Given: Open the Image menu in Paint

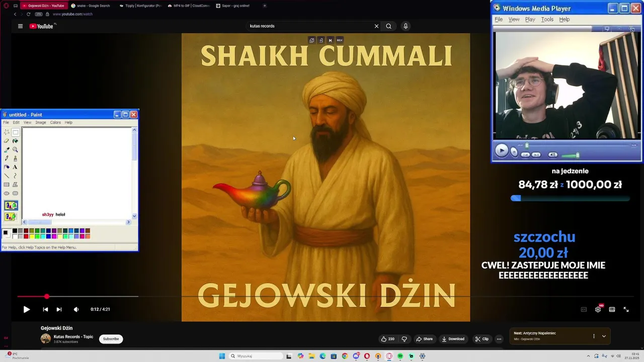Looking at the screenshot, I should tap(41, 122).
